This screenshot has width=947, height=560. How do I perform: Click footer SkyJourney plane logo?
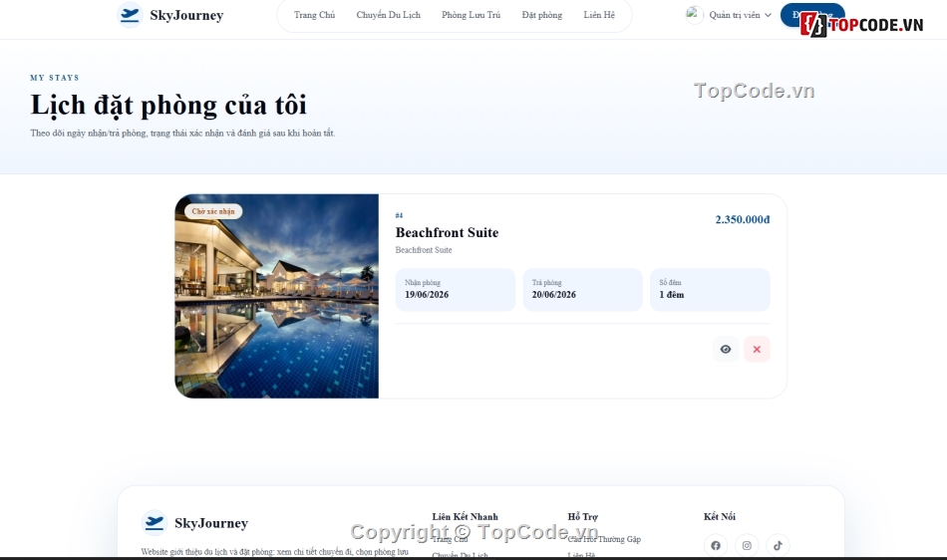point(154,523)
